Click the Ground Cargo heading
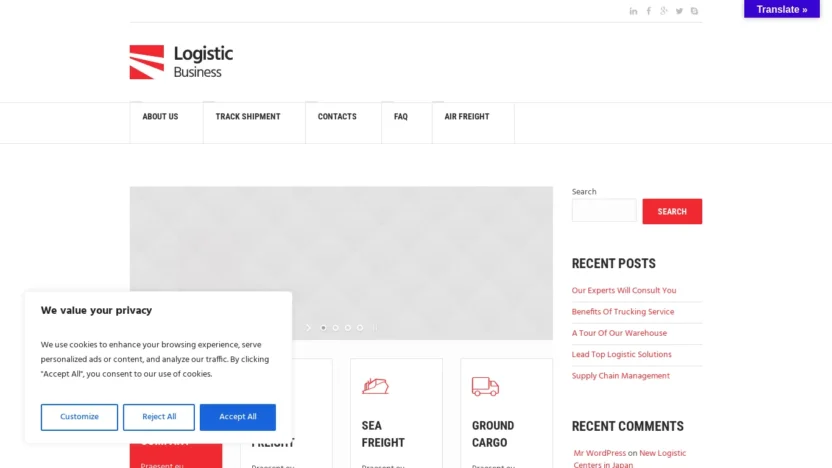This screenshot has height=468, width=832. coord(493,434)
